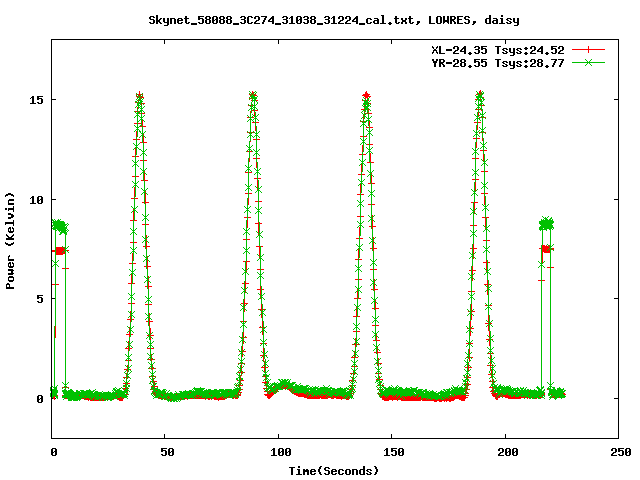The image size is (640, 480).
Task: Click the fourth peak's top near 188 seconds
Action: point(480,96)
